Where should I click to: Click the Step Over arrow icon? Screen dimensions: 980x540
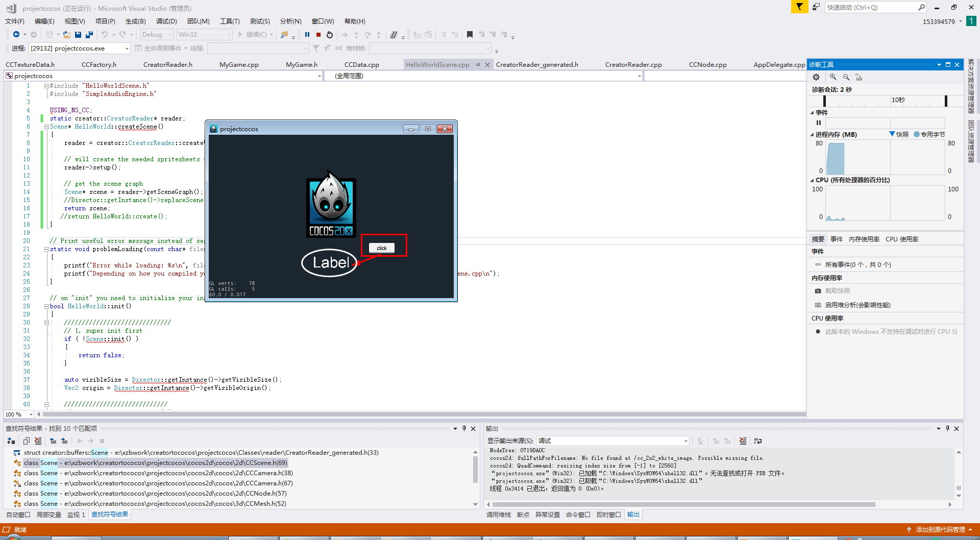click(367, 35)
